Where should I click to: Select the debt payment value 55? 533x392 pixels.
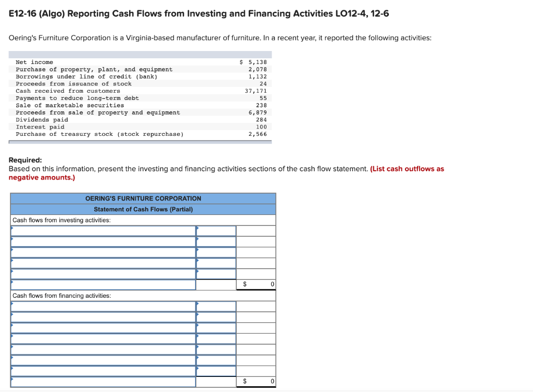coord(263,98)
